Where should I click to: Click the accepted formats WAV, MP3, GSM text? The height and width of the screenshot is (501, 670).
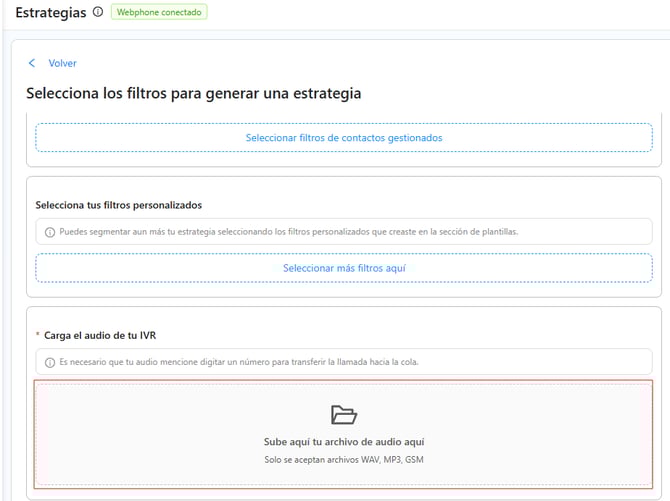point(343,460)
